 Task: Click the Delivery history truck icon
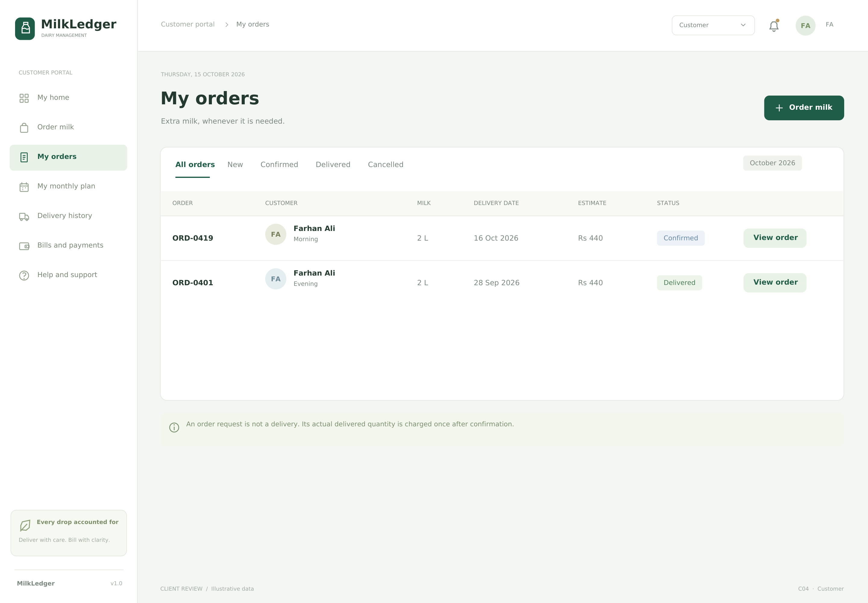[x=24, y=216]
